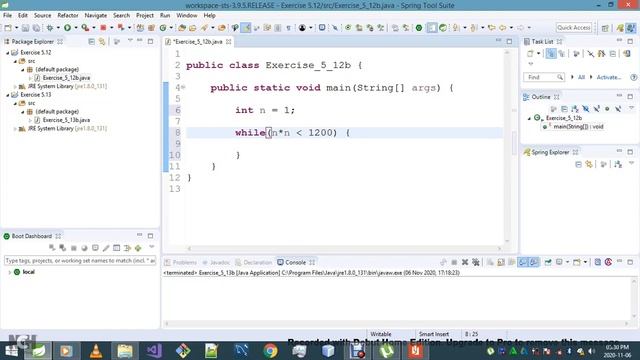
Task: Open the Run button dropdown arrow
Action: coord(76,28)
